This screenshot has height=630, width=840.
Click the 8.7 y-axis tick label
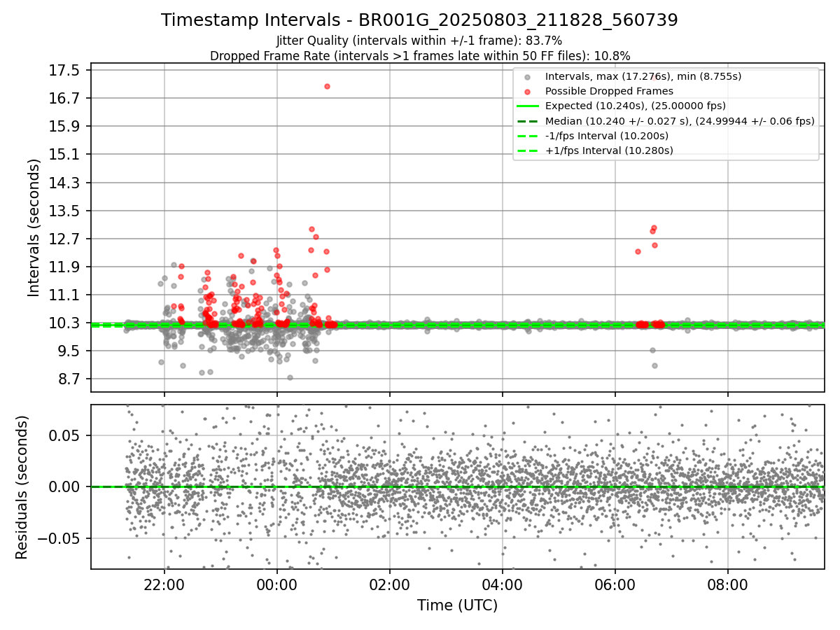pyautogui.click(x=70, y=379)
